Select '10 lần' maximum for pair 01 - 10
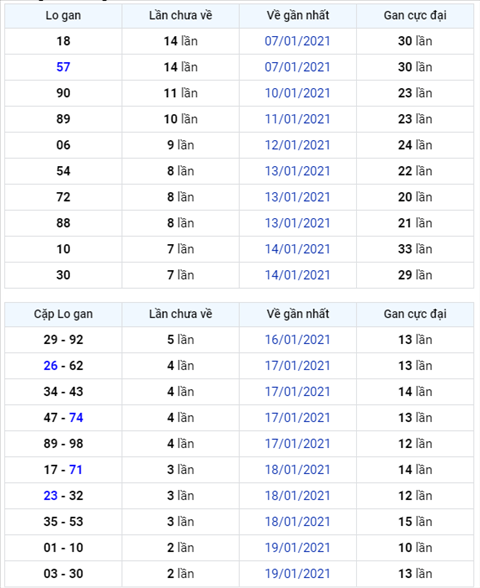The width and height of the screenshot is (480, 588). coord(415,548)
